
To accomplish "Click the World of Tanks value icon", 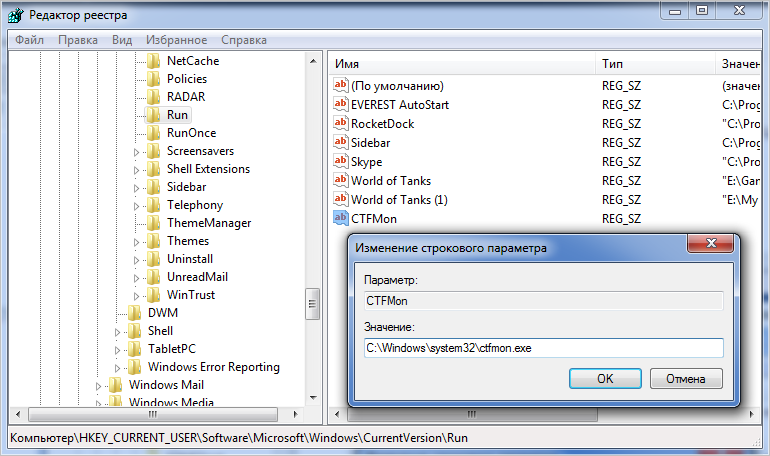I will pyautogui.click(x=340, y=180).
